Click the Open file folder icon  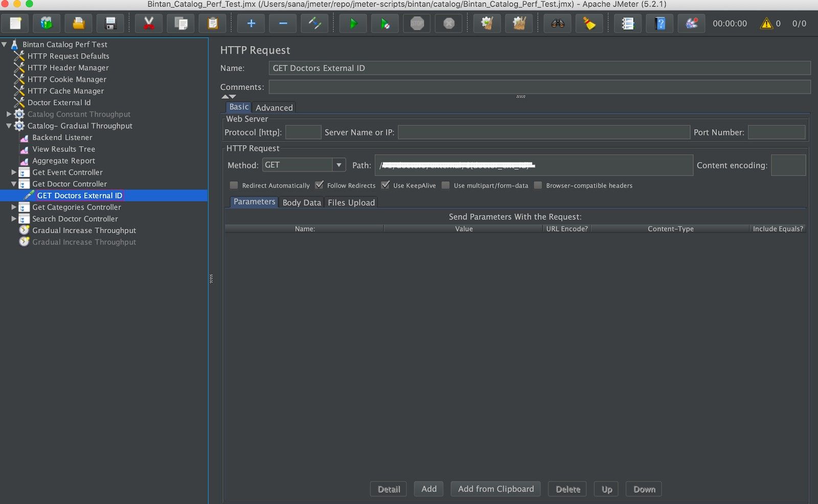point(78,24)
